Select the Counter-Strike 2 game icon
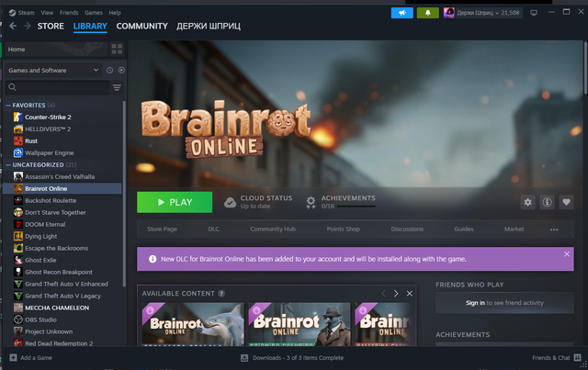The image size is (588, 370). tap(18, 117)
